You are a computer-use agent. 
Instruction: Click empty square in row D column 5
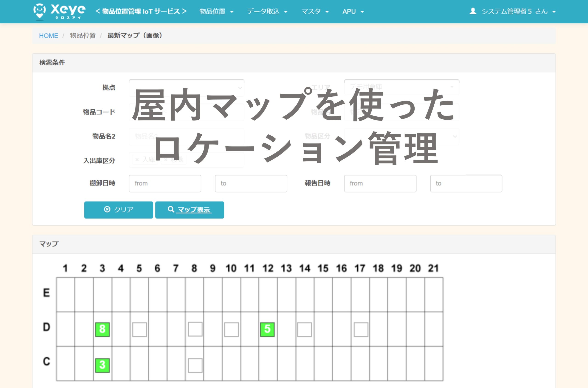(x=139, y=329)
